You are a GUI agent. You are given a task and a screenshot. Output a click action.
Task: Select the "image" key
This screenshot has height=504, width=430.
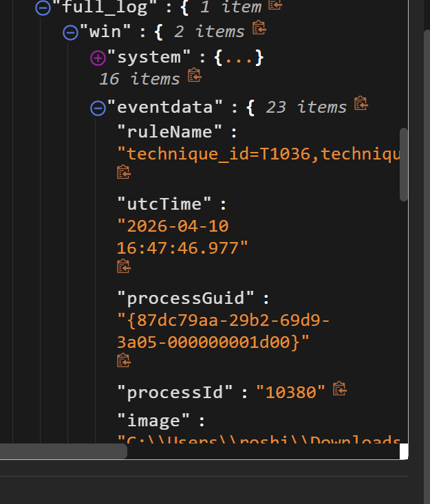click(153, 420)
